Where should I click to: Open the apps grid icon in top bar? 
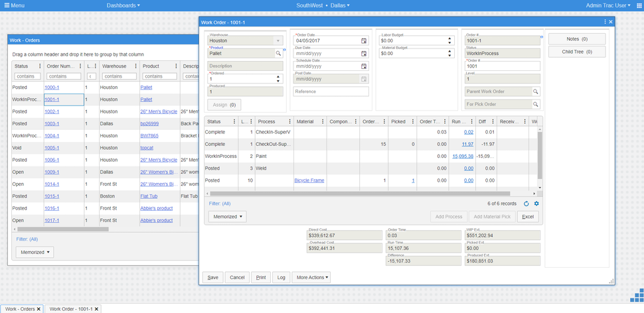tap(639, 5)
